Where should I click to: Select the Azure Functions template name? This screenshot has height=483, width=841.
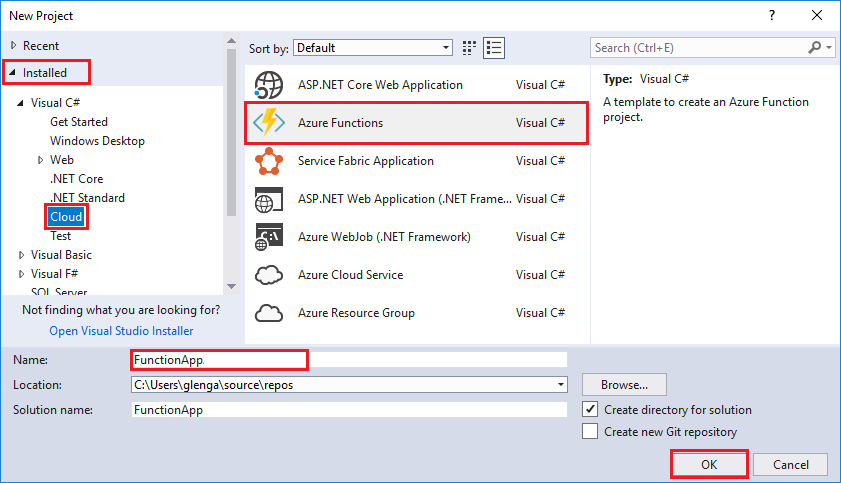point(341,123)
